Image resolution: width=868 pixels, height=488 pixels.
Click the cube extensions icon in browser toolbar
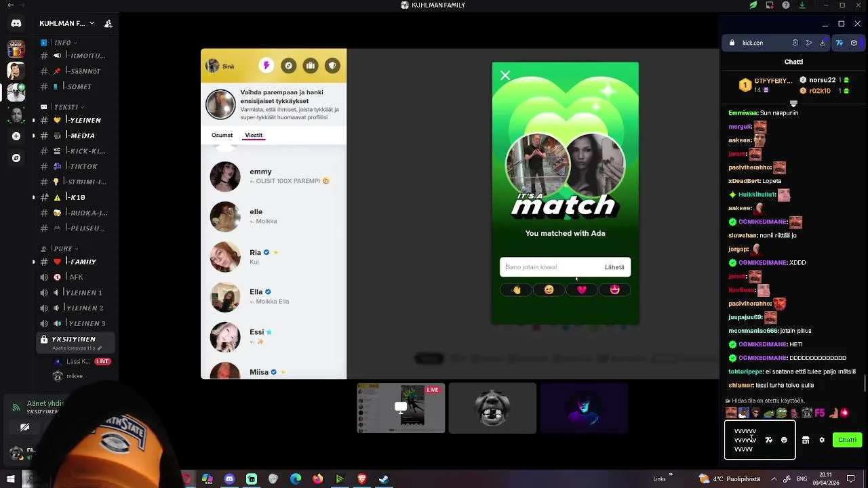(854, 43)
